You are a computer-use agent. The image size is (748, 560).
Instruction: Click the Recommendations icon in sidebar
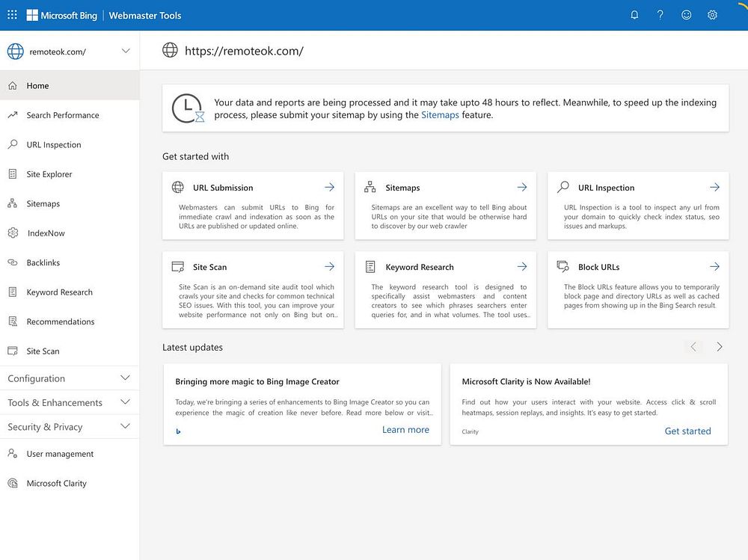point(13,321)
